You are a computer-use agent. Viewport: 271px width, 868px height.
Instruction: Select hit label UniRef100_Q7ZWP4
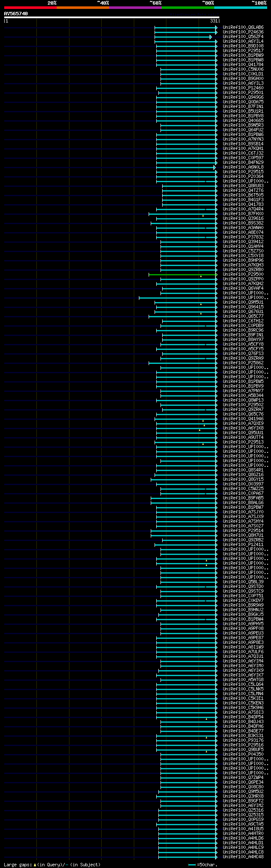(243, 778)
